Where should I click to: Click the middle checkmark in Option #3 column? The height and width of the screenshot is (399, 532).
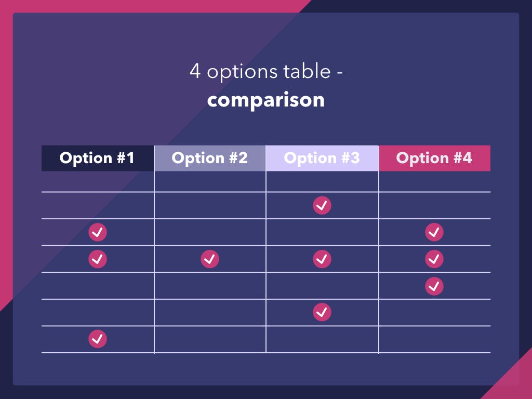tap(322, 259)
